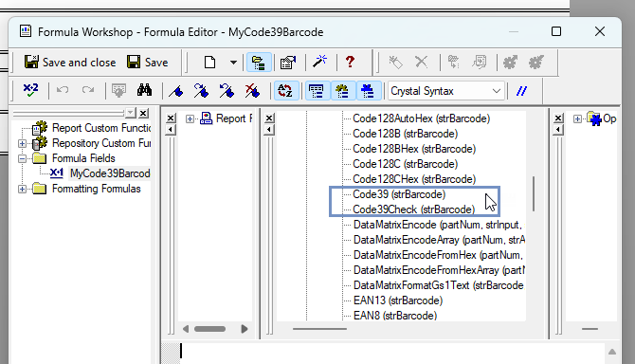Go to the next bookmark icon
The height and width of the screenshot is (364, 635).
coord(201,91)
